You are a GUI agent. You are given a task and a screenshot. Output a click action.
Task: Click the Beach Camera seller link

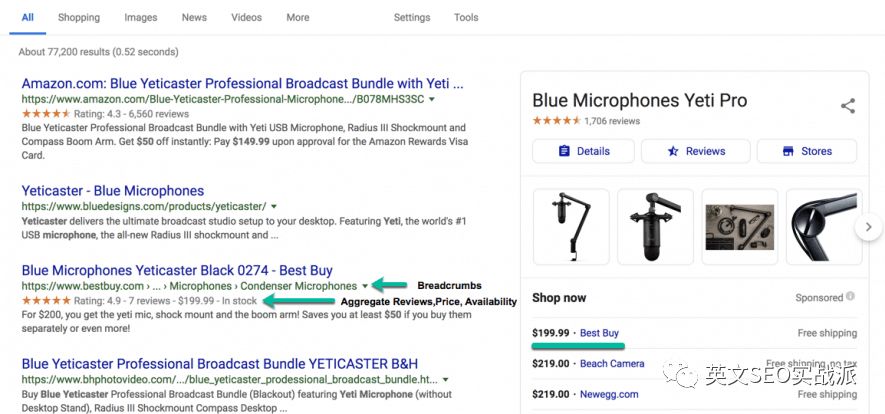(612, 364)
